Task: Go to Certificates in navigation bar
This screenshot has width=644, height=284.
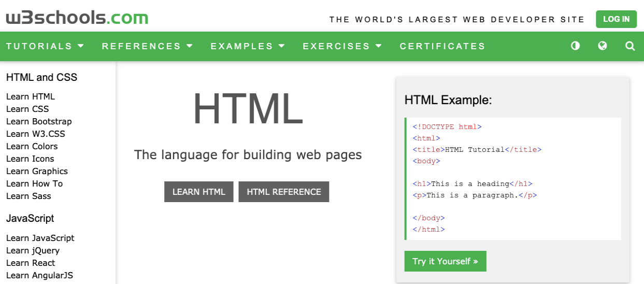Action: [x=442, y=46]
